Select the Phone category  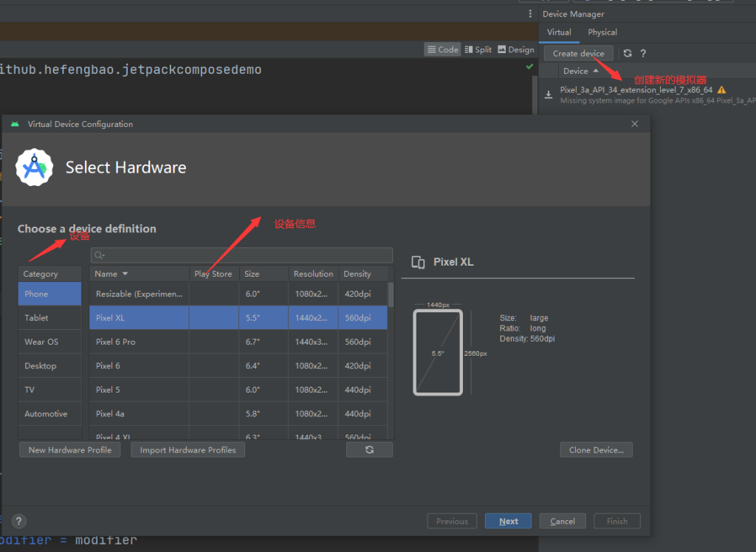point(49,294)
